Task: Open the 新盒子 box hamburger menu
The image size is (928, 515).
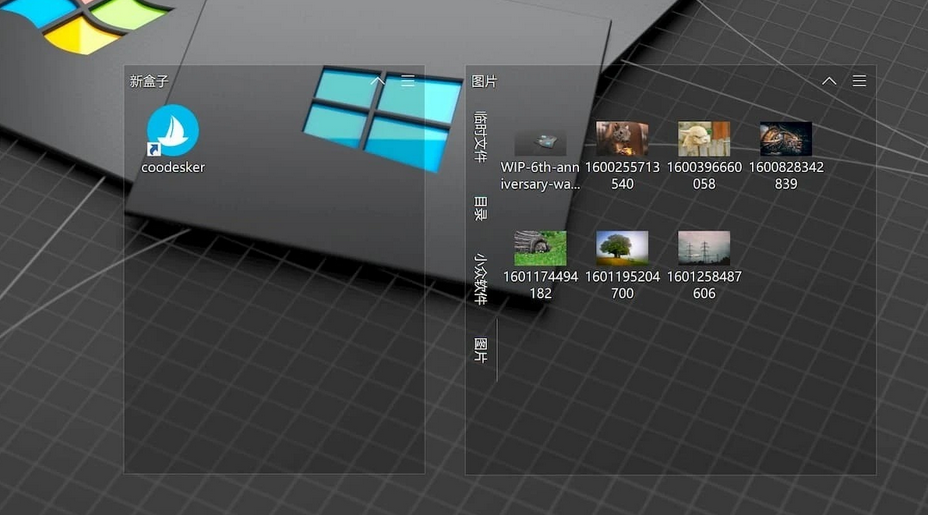Action: [408, 81]
